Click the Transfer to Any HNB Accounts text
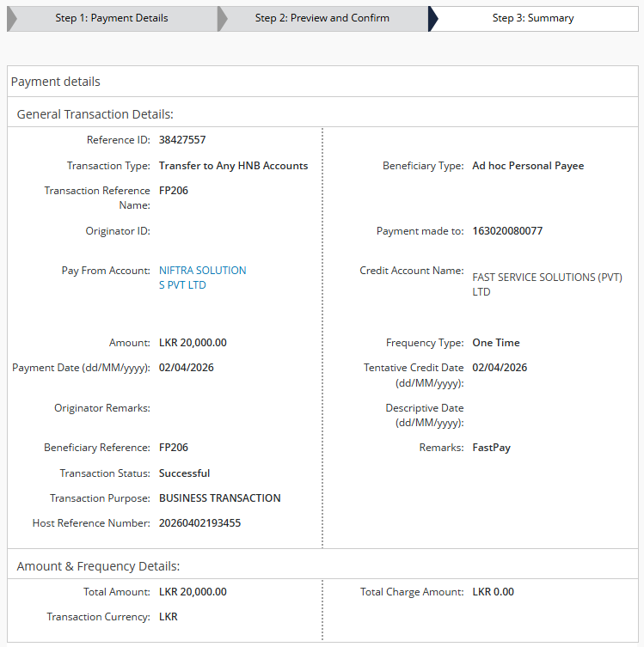 point(233,166)
